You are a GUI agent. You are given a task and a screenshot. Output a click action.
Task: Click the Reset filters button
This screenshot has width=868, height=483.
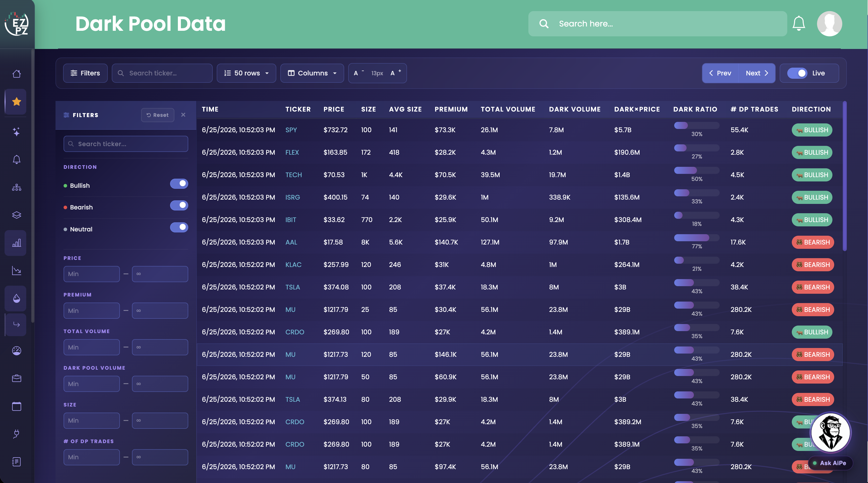coord(157,115)
